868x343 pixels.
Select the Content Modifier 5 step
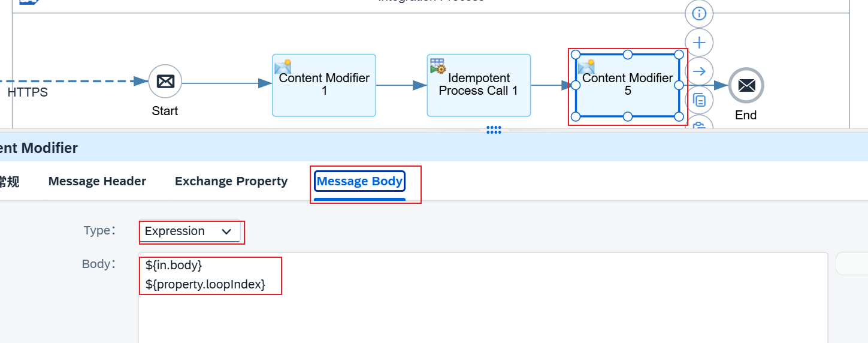627,85
